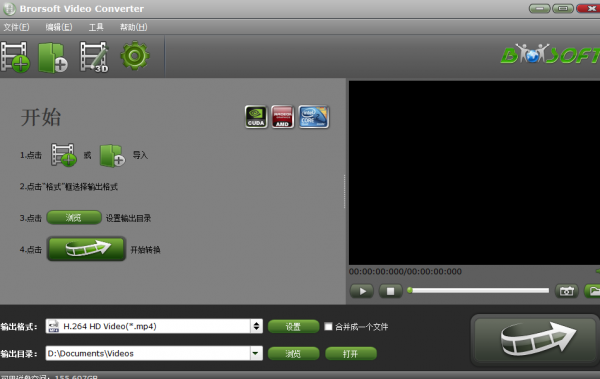The height and width of the screenshot is (379, 600).
Task: Click the preview seek slider handle
Action: 410,291
